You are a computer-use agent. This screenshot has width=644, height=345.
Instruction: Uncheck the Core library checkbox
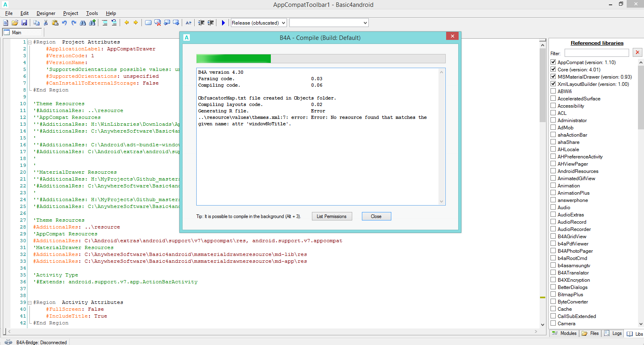point(553,69)
